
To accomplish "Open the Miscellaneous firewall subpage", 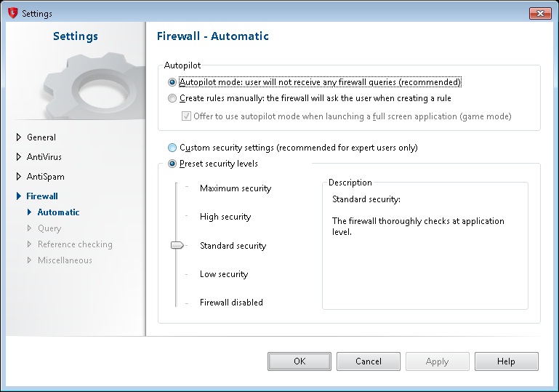I will coord(65,260).
